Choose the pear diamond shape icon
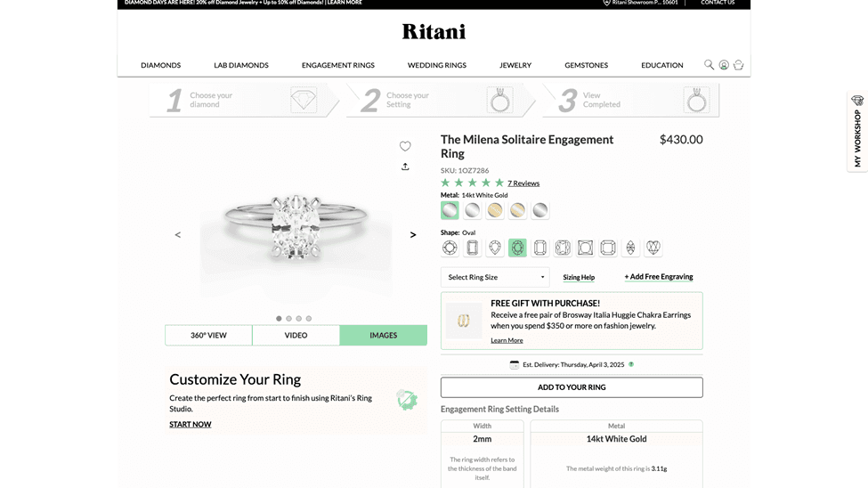 495,248
